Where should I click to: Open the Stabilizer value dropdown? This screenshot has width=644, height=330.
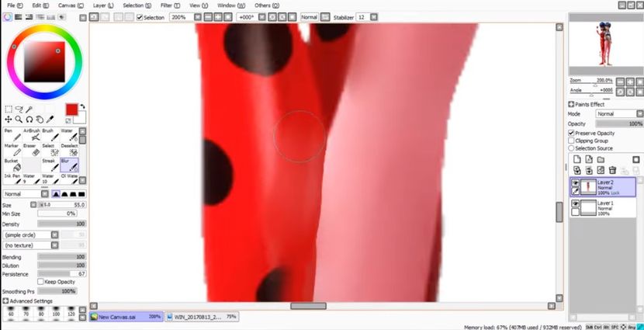374,17
